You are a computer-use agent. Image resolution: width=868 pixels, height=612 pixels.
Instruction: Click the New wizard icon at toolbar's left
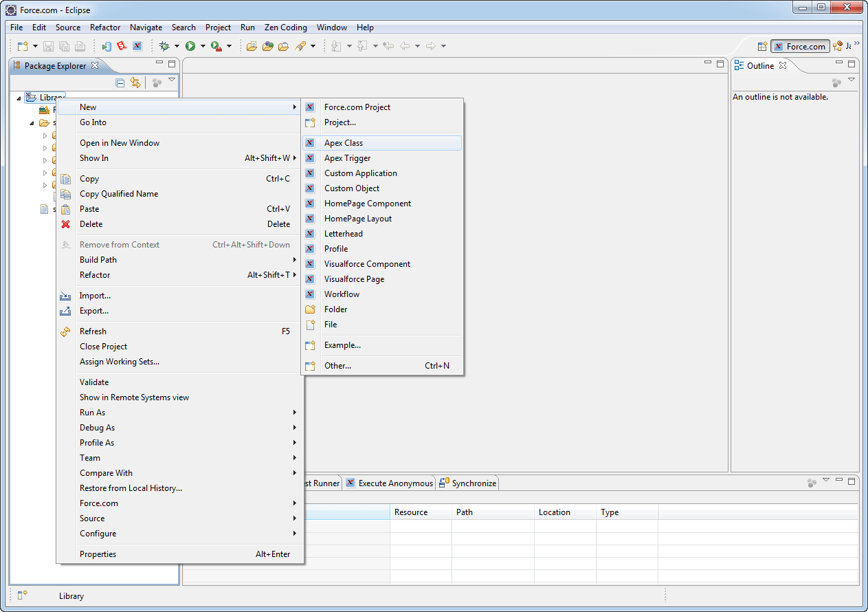[21, 45]
